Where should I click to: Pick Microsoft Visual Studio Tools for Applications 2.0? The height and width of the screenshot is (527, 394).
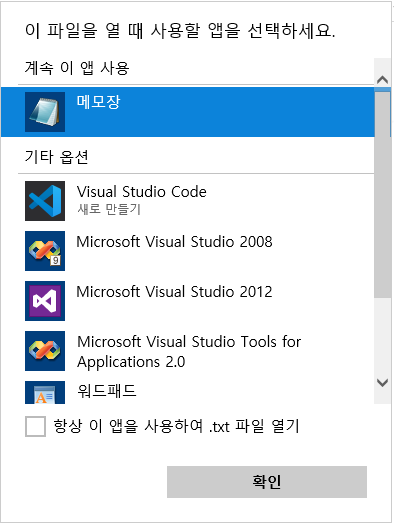pos(189,352)
